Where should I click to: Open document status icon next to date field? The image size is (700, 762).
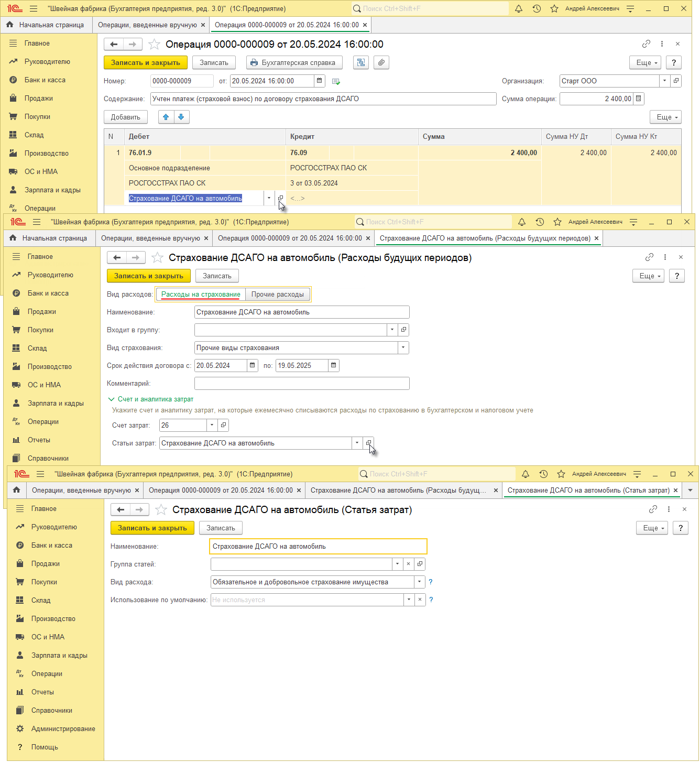336,81
